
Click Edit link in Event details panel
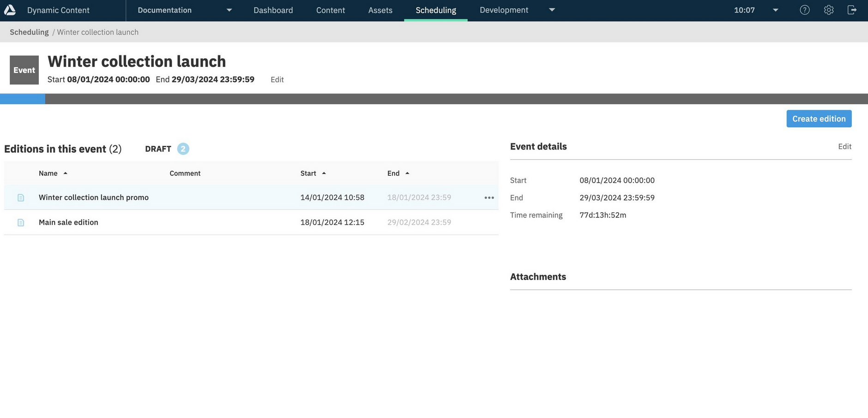[844, 146]
